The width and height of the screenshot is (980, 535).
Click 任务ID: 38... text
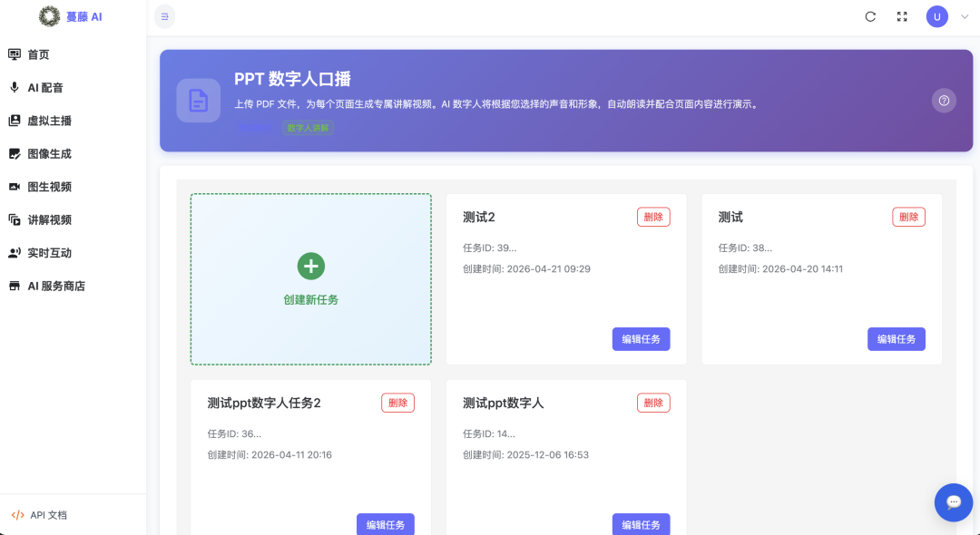[x=745, y=248]
